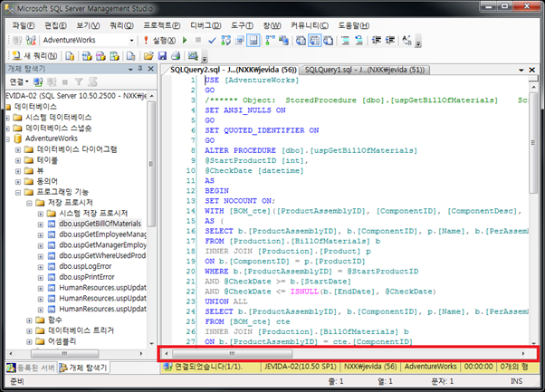Print with the printer icon
The height and width of the screenshot is (392, 545).
click(x=176, y=56)
